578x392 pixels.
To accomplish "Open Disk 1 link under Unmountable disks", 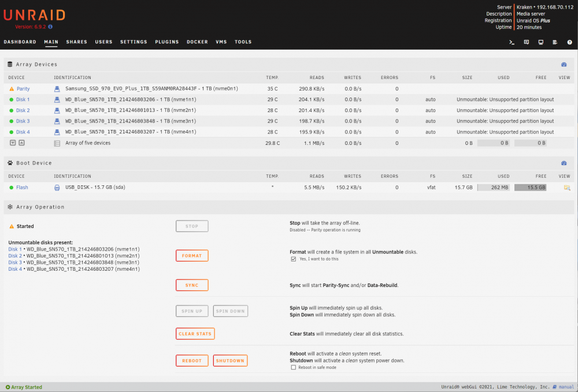I will tap(15, 249).
